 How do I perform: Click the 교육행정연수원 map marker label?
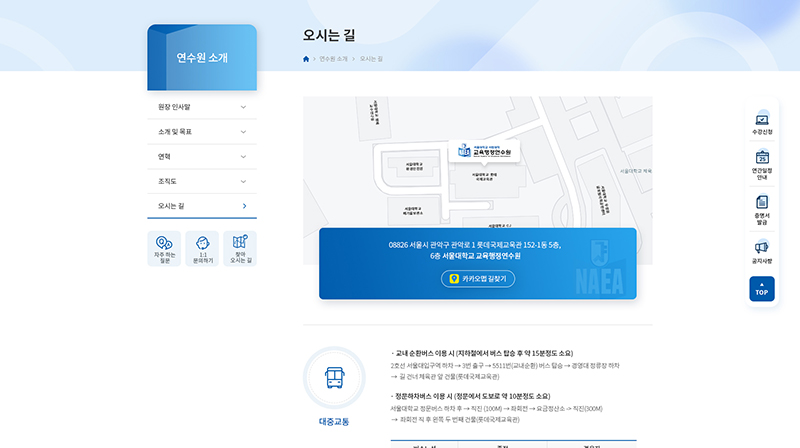point(484,152)
